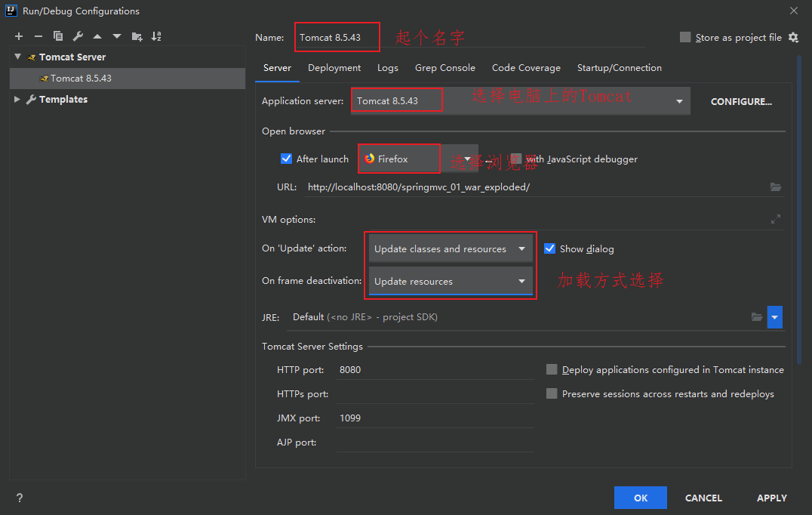Image resolution: width=812 pixels, height=515 pixels.
Task: Sort configurations alphabetically
Action: pos(156,36)
